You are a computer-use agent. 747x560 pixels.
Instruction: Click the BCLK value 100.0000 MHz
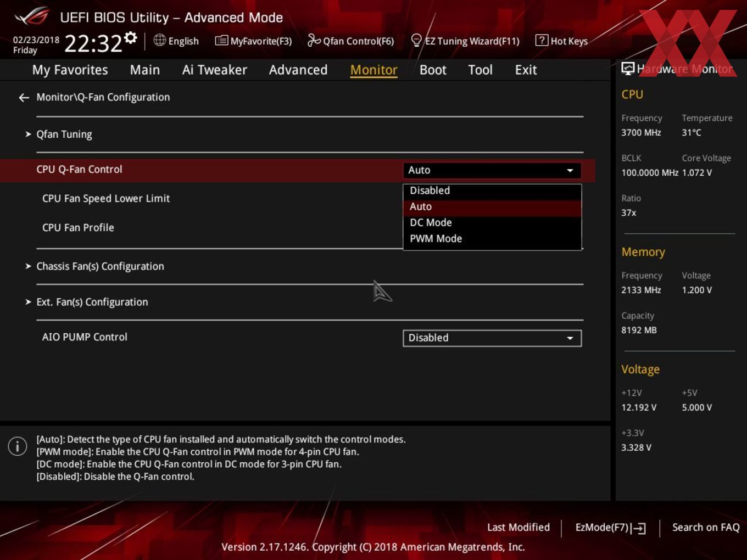click(650, 172)
